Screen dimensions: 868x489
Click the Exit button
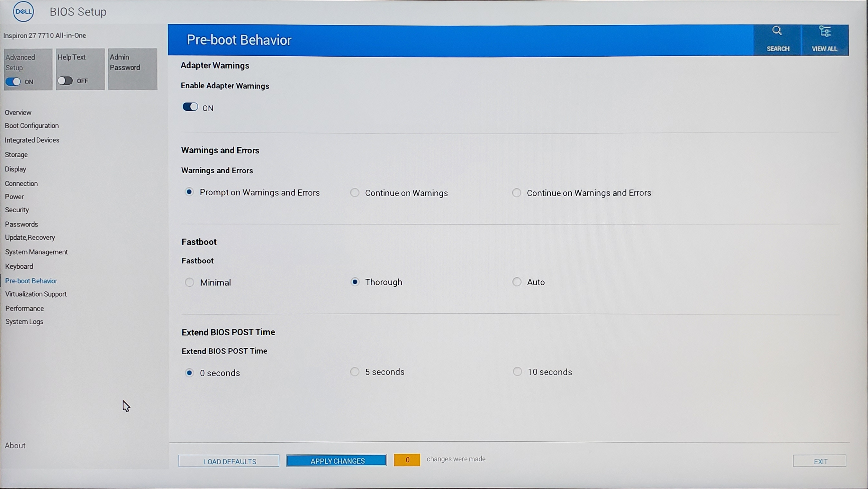pyautogui.click(x=819, y=461)
